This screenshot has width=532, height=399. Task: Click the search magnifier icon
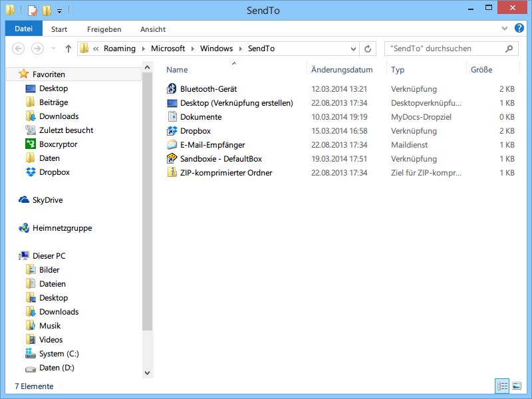(509, 49)
